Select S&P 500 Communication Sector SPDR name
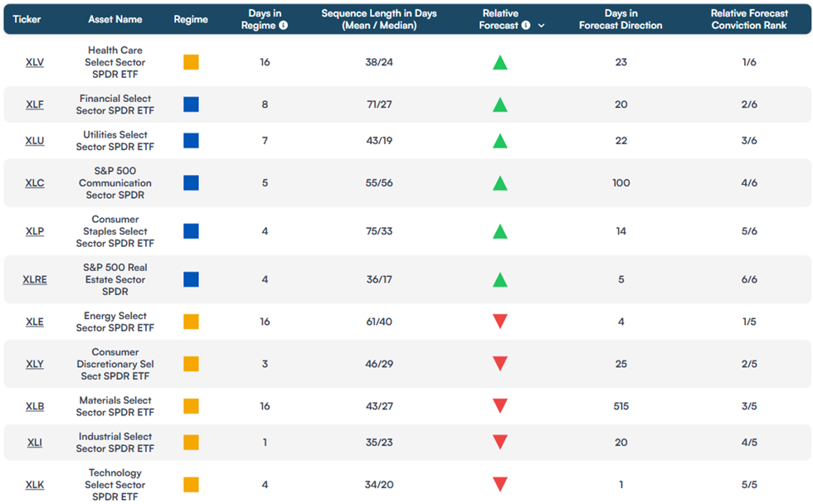This screenshot has height=504, width=813. point(115,183)
